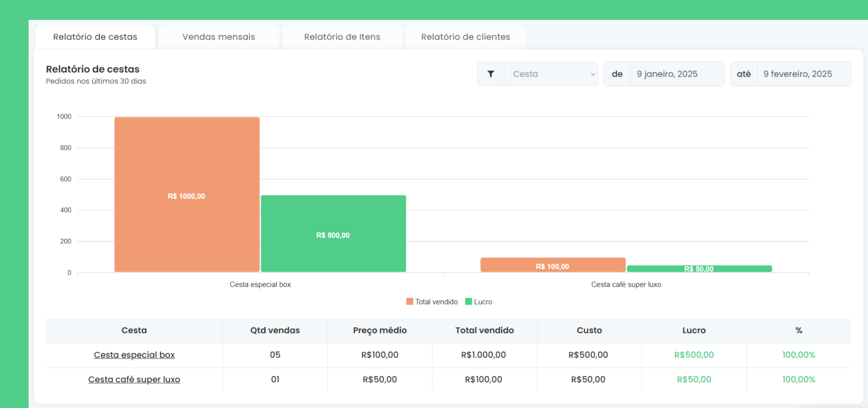
Task: Select the R$ 50,00 green bar
Action: click(x=699, y=268)
